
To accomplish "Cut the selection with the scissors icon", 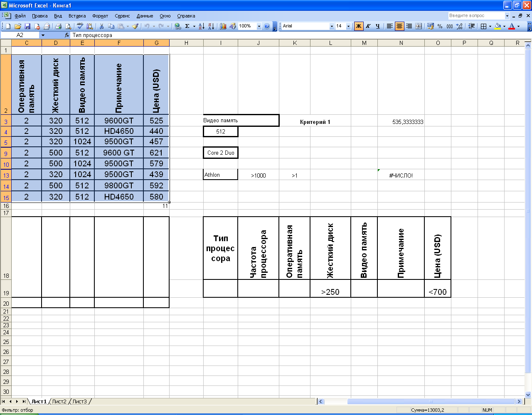I will (101, 26).
